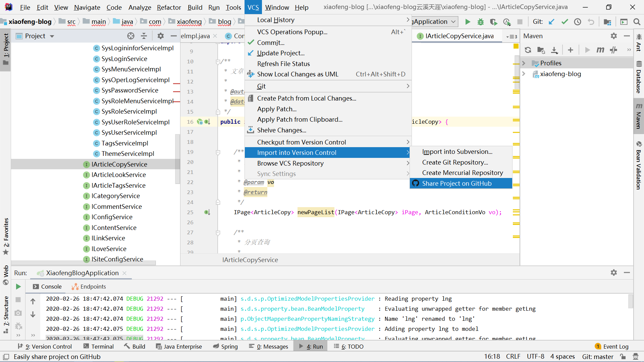Download Maven sources icon

(554, 50)
